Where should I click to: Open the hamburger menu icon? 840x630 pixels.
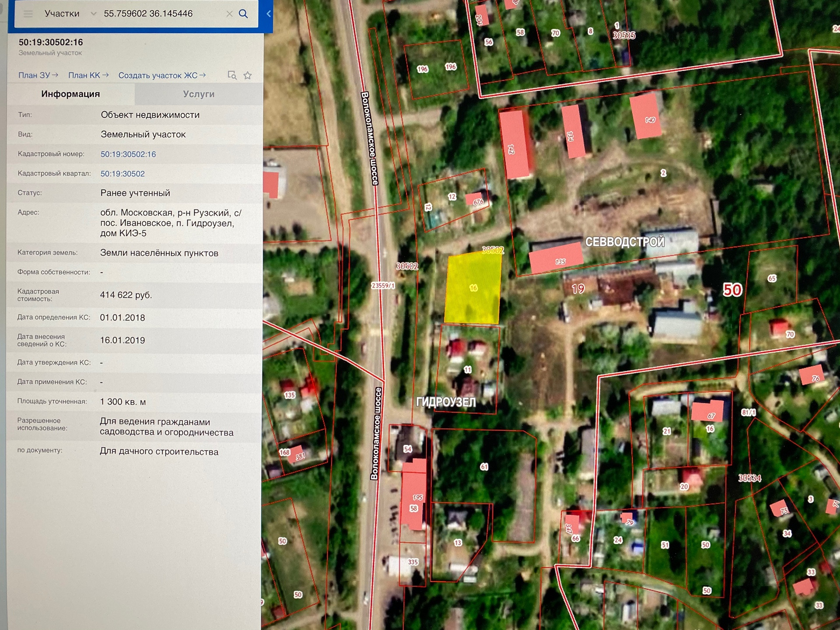pos(28,14)
